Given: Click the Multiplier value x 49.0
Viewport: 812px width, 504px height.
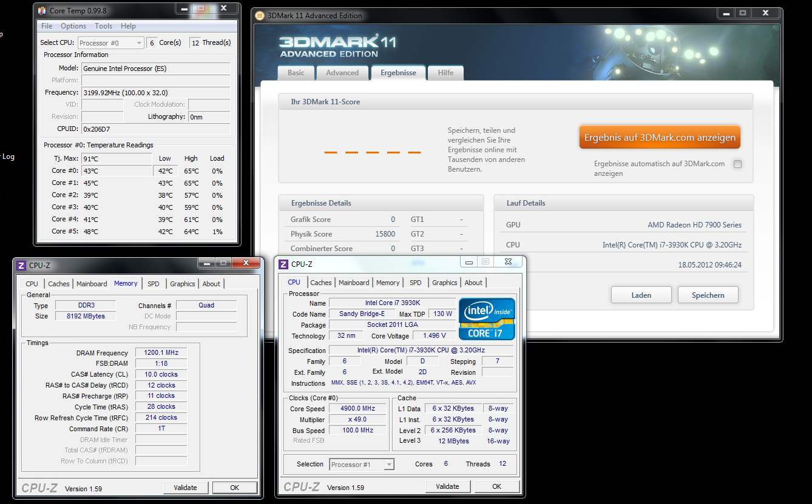Looking at the screenshot, I should coord(359,420).
